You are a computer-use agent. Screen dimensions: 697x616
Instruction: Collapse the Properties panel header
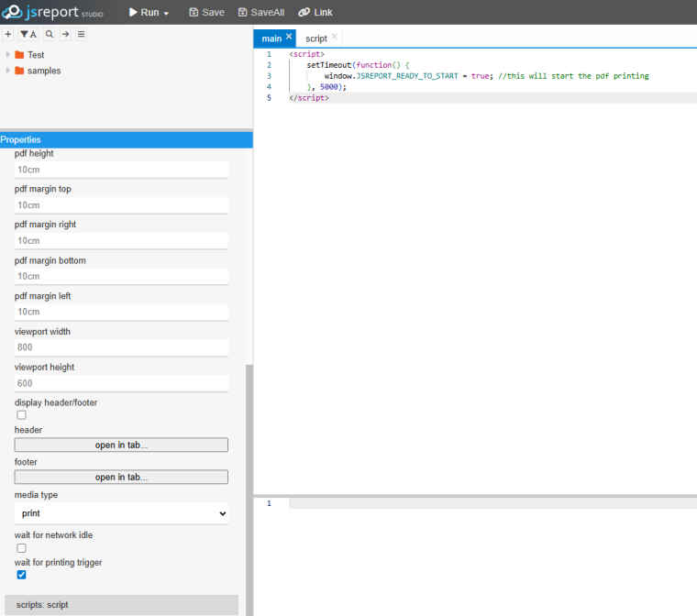(127, 139)
